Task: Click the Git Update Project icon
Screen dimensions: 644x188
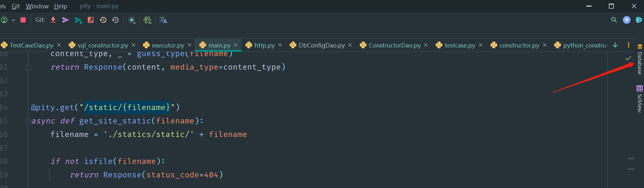Action: pyautogui.click(x=53, y=20)
